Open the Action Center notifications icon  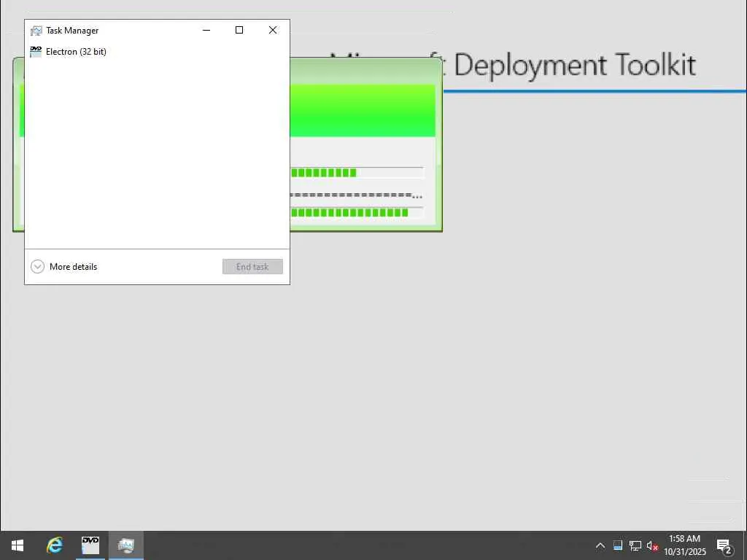coord(724,546)
